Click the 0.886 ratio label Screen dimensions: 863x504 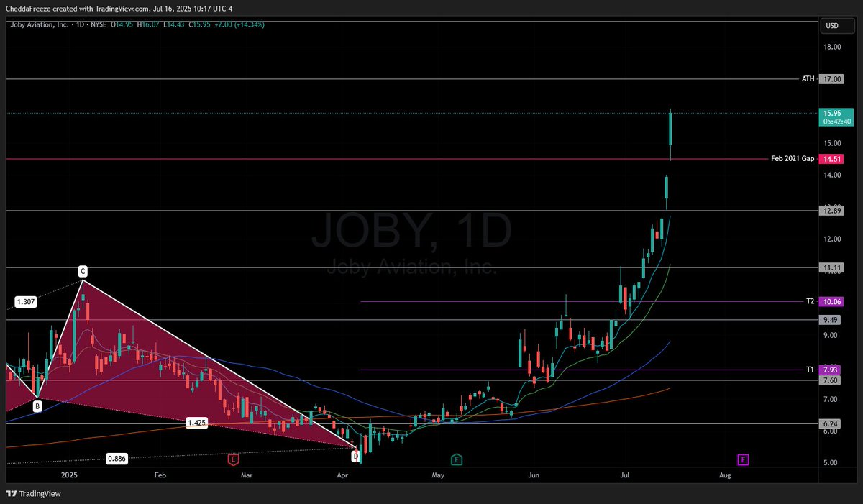coord(117,458)
